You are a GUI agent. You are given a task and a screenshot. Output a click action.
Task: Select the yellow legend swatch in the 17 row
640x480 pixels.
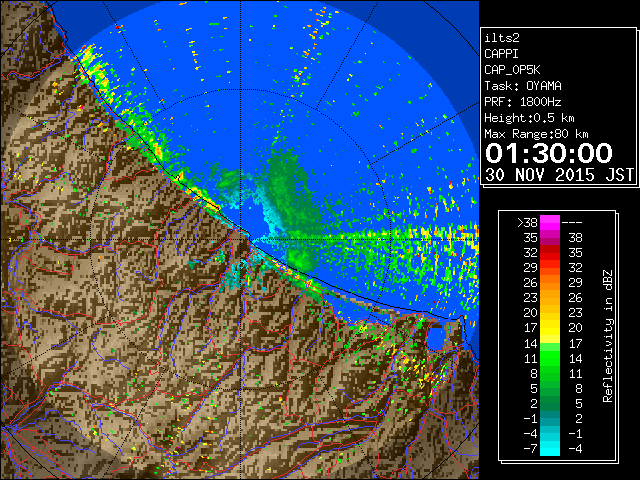pyautogui.click(x=550, y=328)
